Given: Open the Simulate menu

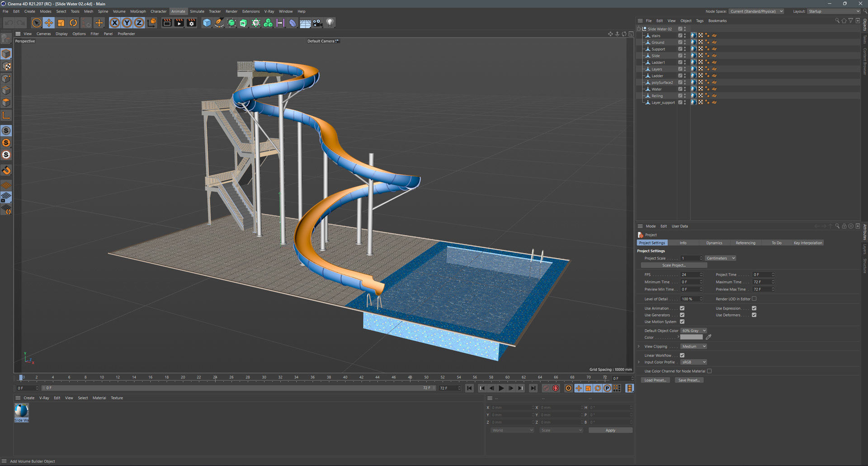Looking at the screenshot, I should point(197,11).
